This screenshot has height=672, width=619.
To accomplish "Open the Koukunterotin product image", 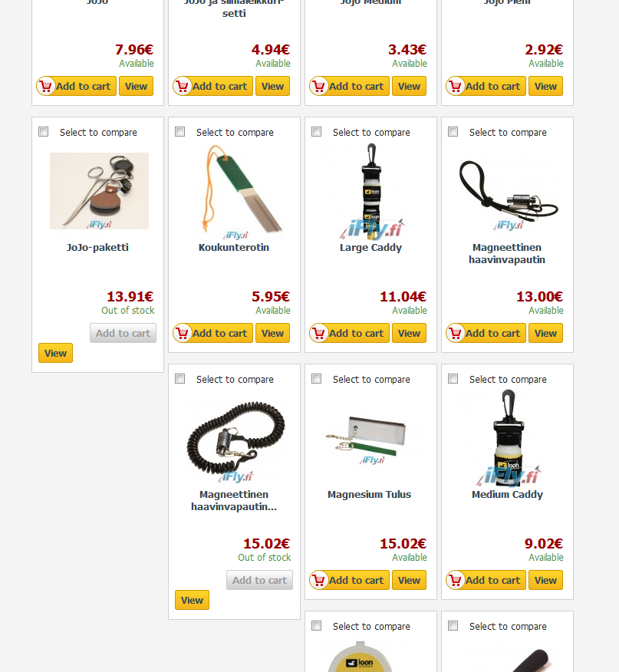I will 234,192.
